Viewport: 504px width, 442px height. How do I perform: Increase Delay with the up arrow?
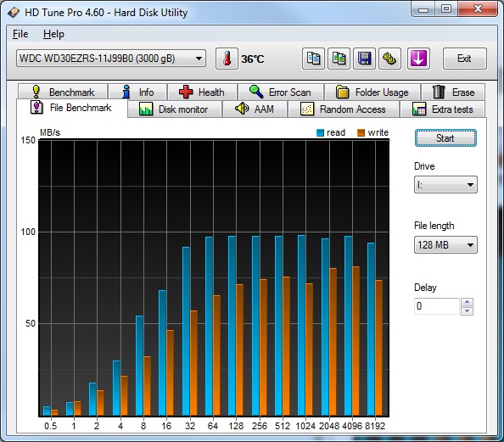pyautogui.click(x=467, y=302)
